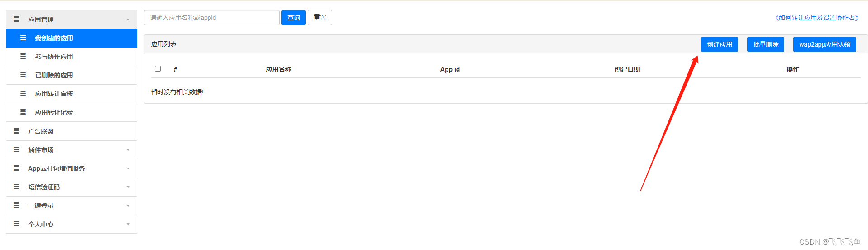868x250 pixels.
Task: Click the list icon beside 广告联盟
Action: [x=16, y=131]
